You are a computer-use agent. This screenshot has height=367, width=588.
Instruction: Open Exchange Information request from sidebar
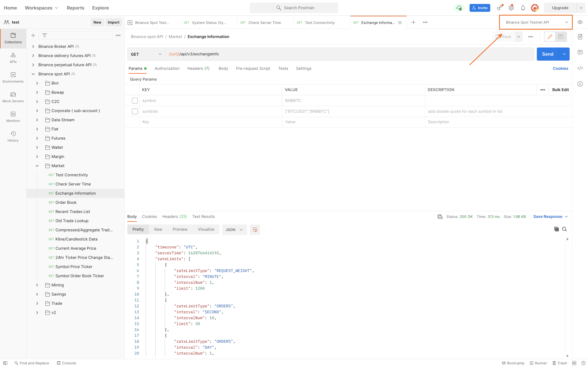75,193
